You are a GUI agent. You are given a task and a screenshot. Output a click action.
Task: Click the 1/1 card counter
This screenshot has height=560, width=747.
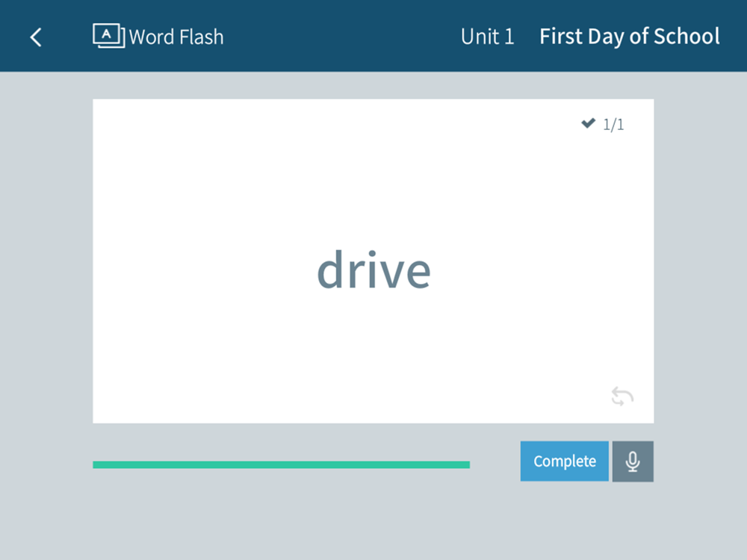(x=613, y=124)
